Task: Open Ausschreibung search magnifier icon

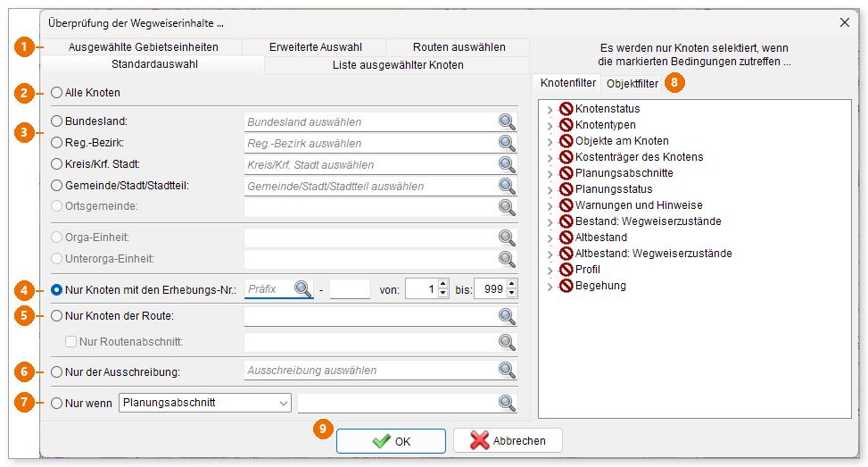Action: [x=507, y=370]
